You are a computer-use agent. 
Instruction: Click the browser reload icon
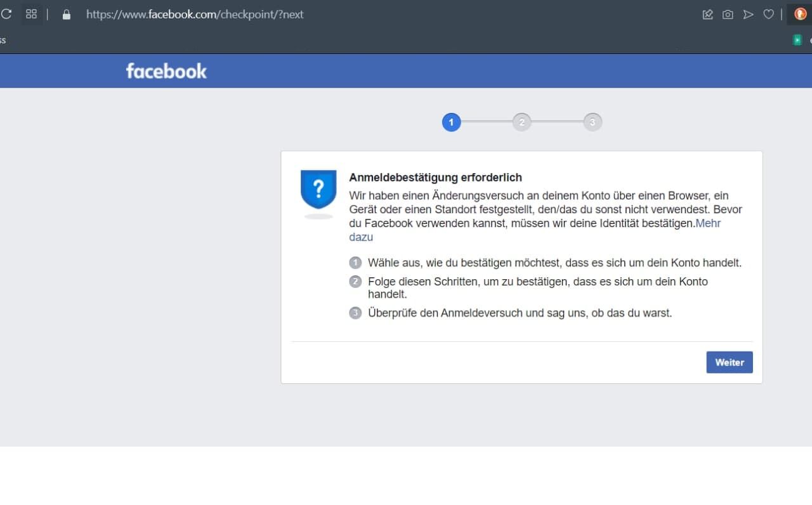click(x=6, y=14)
